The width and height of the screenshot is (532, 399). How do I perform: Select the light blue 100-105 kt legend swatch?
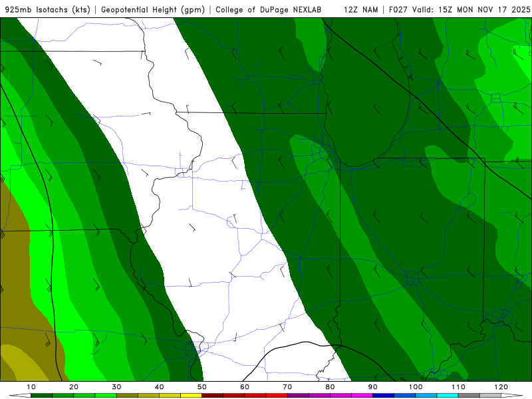426,396
